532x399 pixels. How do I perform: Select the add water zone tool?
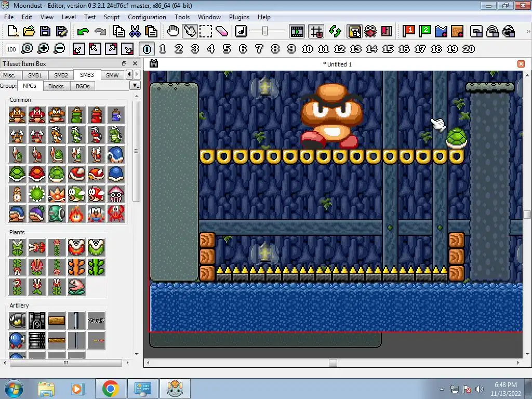[441, 32]
